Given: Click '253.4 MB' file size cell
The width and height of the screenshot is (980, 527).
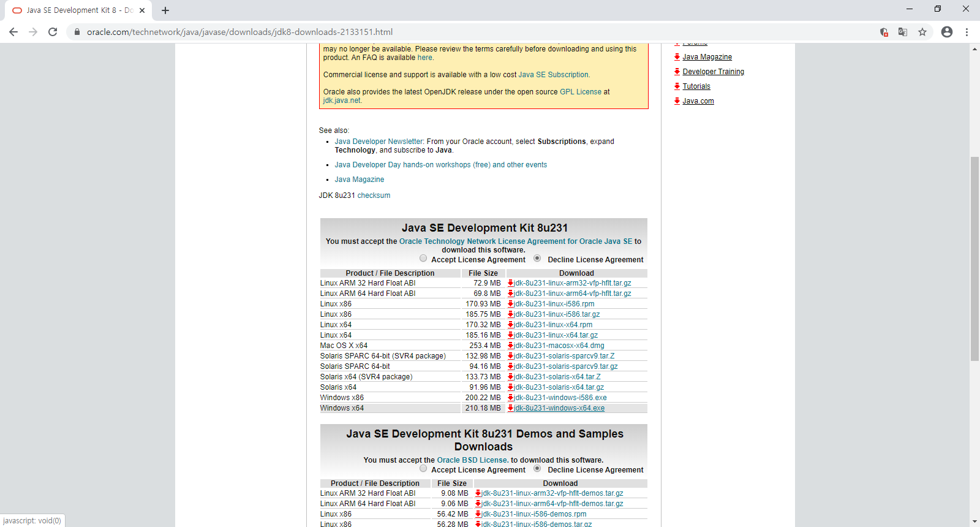Looking at the screenshot, I should coord(483,346).
